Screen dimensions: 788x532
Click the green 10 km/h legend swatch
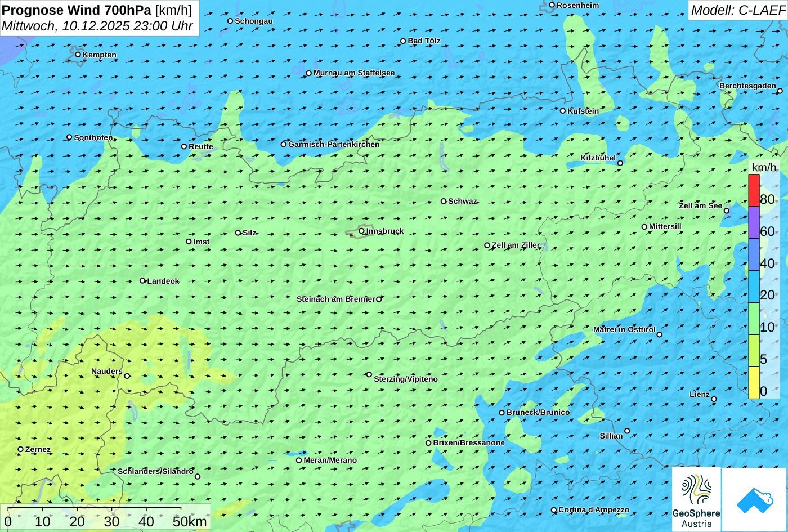[754, 319]
